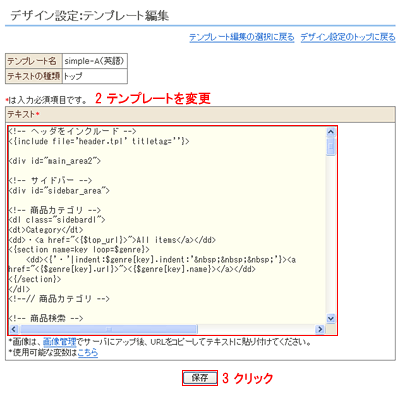
Task: Click the sidebar_area div line in editor
Action: [59, 191]
